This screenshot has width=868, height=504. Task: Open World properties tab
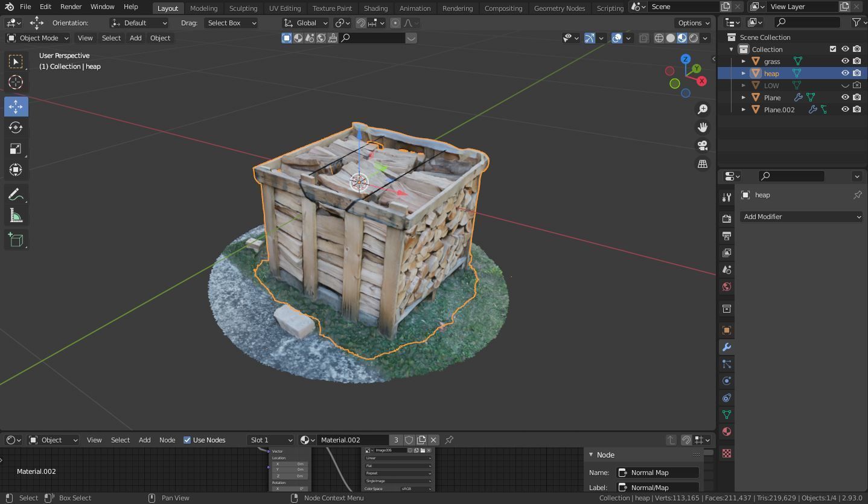click(727, 286)
